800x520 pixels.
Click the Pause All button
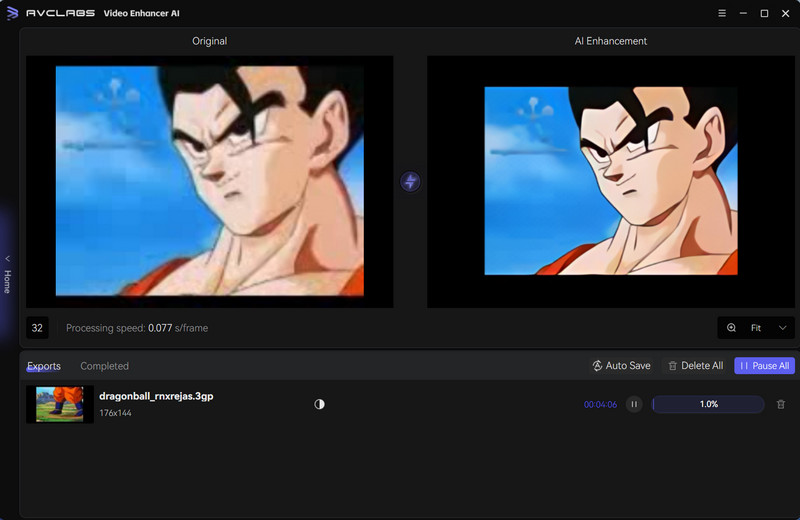[x=764, y=365]
